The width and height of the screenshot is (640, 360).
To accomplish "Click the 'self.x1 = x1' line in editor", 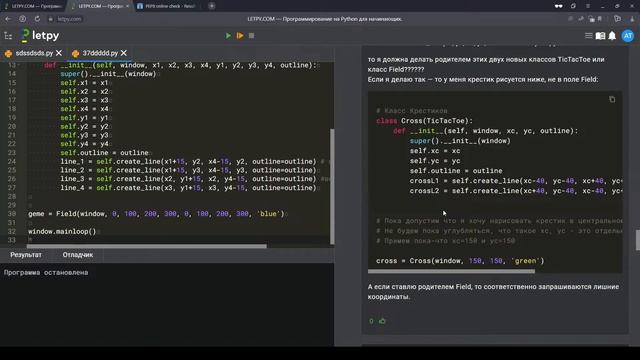I will pyautogui.click(x=84, y=83).
